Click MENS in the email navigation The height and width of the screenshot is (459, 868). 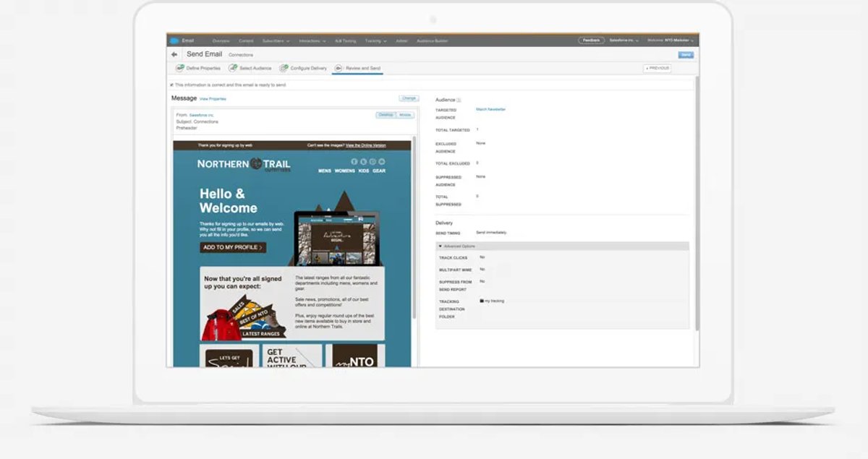[x=324, y=171]
